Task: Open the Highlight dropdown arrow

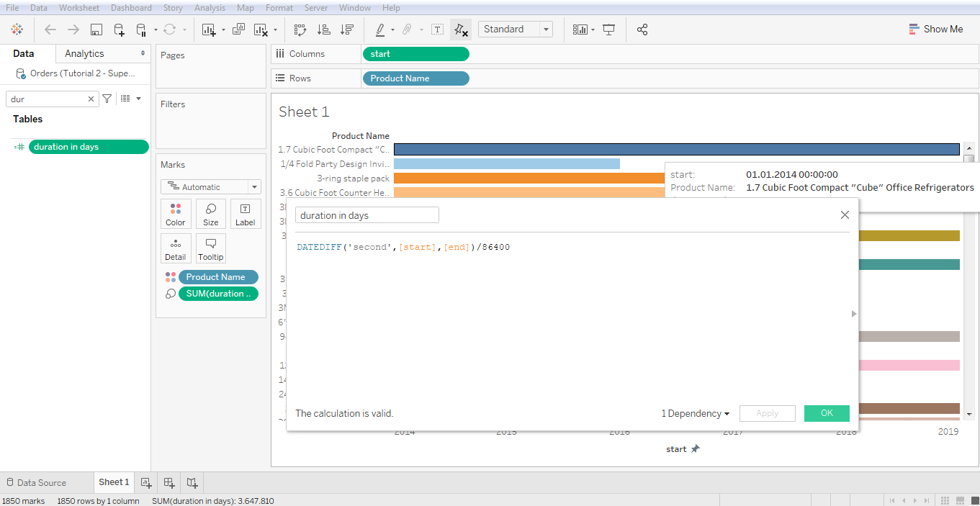Action: tap(392, 30)
